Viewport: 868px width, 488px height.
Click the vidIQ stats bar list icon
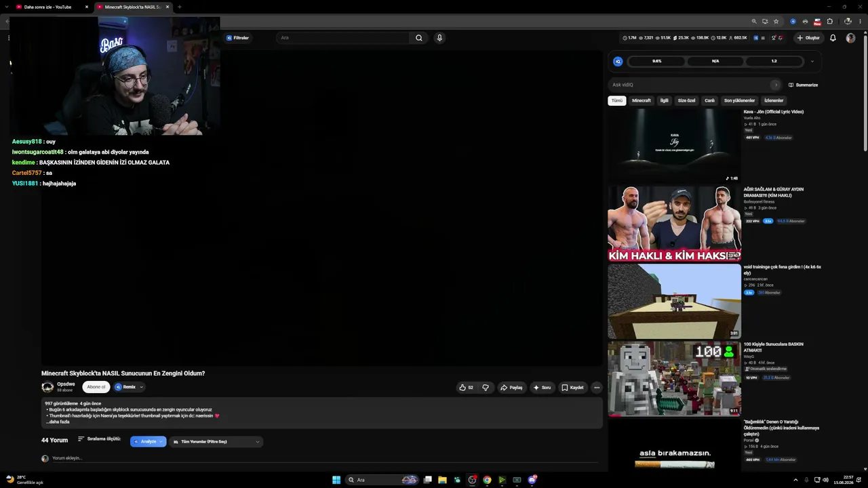(x=763, y=38)
